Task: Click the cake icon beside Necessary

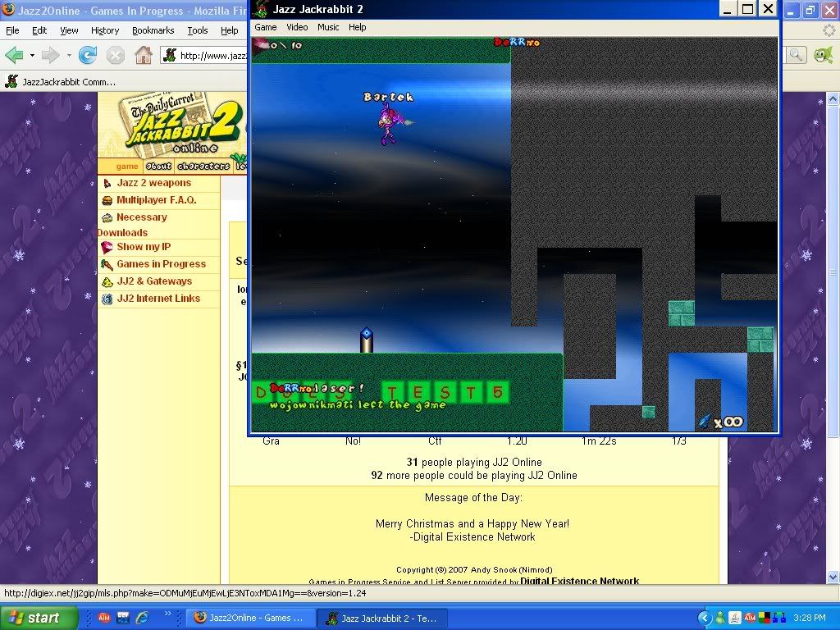Action: click(x=107, y=217)
